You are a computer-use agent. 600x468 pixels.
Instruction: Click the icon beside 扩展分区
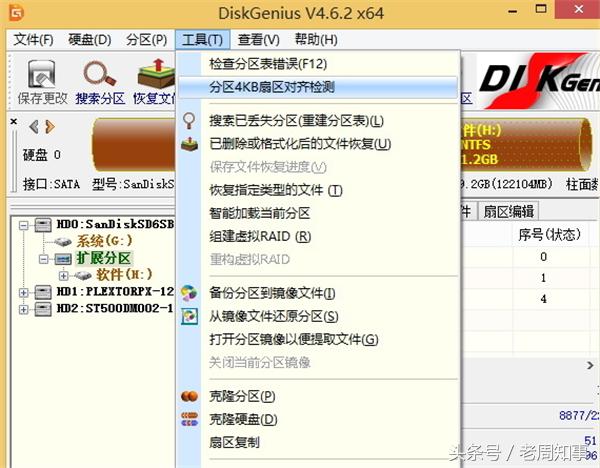pos(63,259)
